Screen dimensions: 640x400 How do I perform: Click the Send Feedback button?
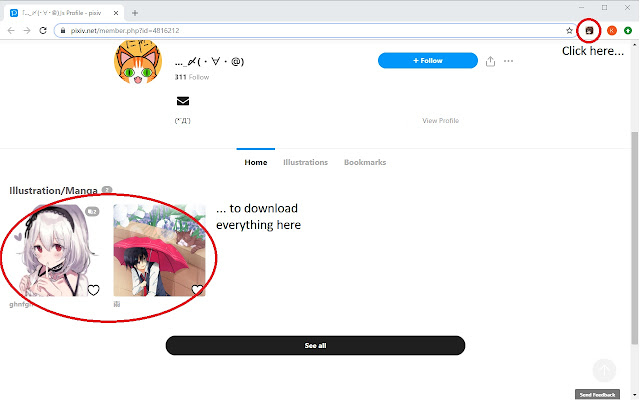tap(597, 394)
